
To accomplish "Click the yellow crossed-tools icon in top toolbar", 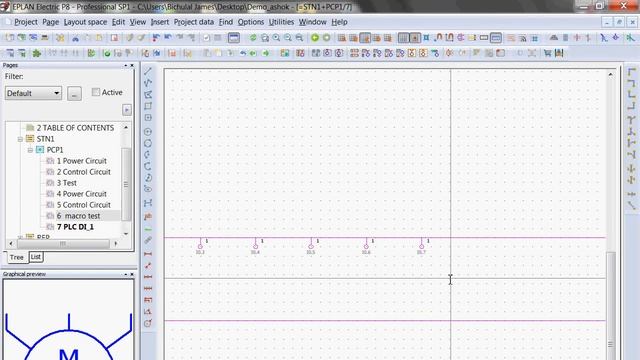I will (60, 38).
